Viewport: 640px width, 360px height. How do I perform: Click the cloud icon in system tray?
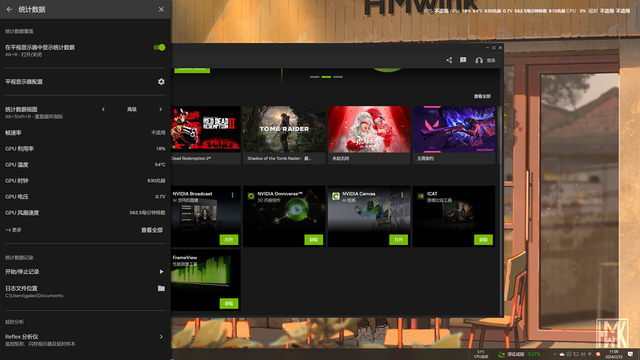click(x=562, y=354)
